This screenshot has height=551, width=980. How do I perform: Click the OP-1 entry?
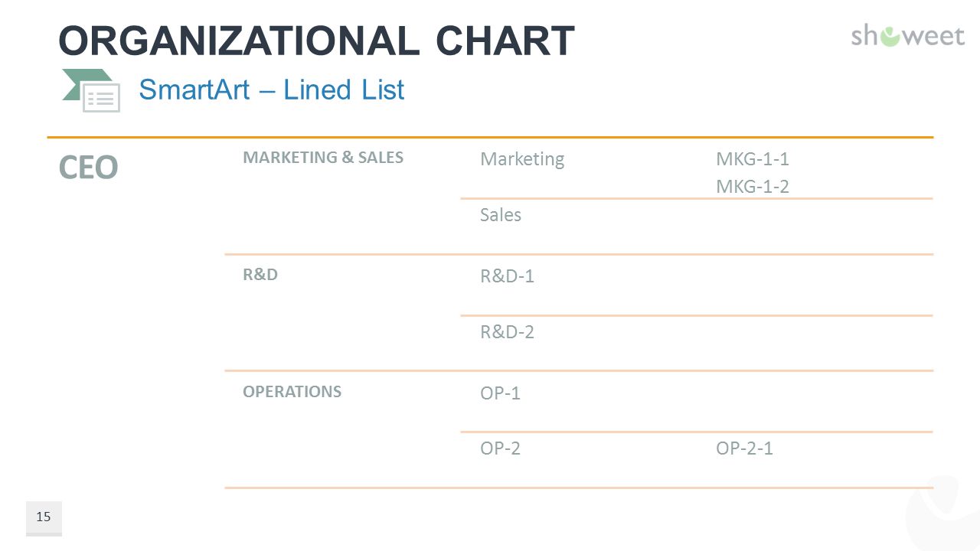tap(501, 393)
